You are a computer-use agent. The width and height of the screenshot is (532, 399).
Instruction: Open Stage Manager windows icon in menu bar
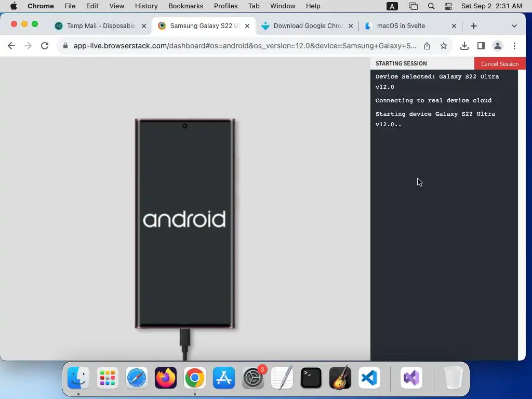(413, 6)
